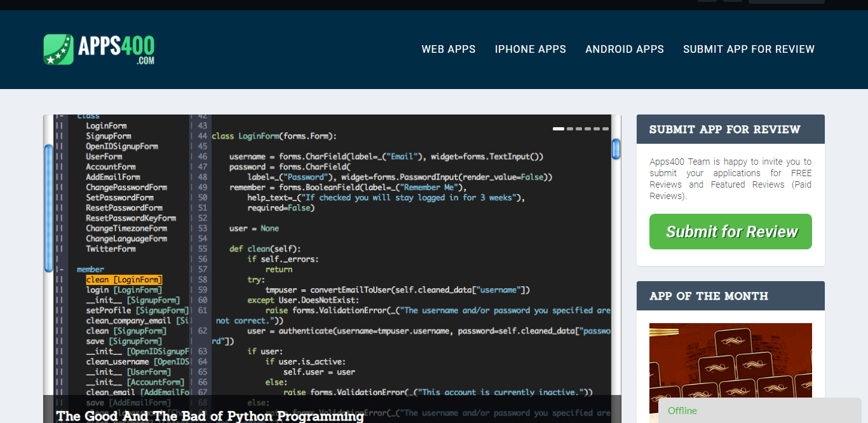Open the Web Apps menu item

pos(449,50)
